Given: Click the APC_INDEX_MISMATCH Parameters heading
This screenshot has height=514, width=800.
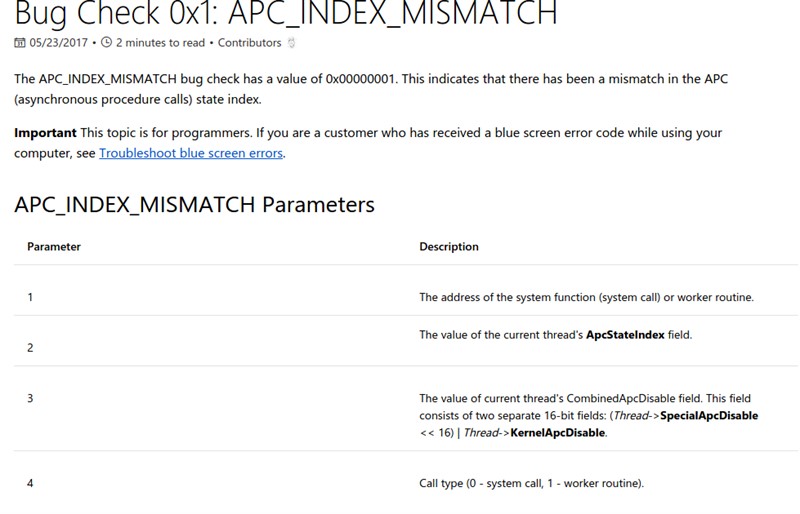Looking at the screenshot, I should coord(194,205).
